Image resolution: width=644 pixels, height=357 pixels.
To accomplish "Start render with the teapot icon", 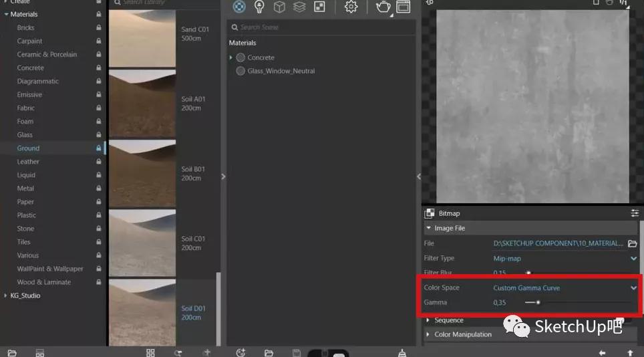I will pos(383,7).
